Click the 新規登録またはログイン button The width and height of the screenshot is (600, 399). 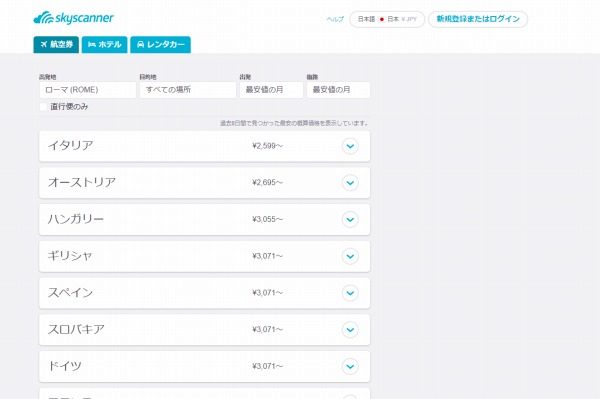coord(478,19)
